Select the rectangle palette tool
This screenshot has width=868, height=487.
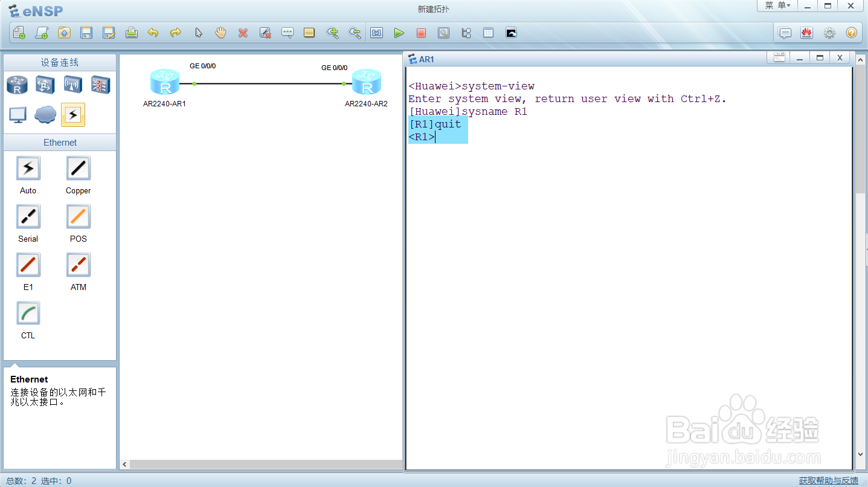309,33
